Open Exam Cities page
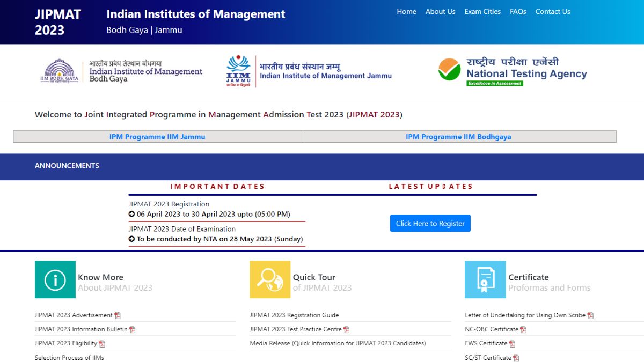Screen dimensions: 644x362 point(482,11)
